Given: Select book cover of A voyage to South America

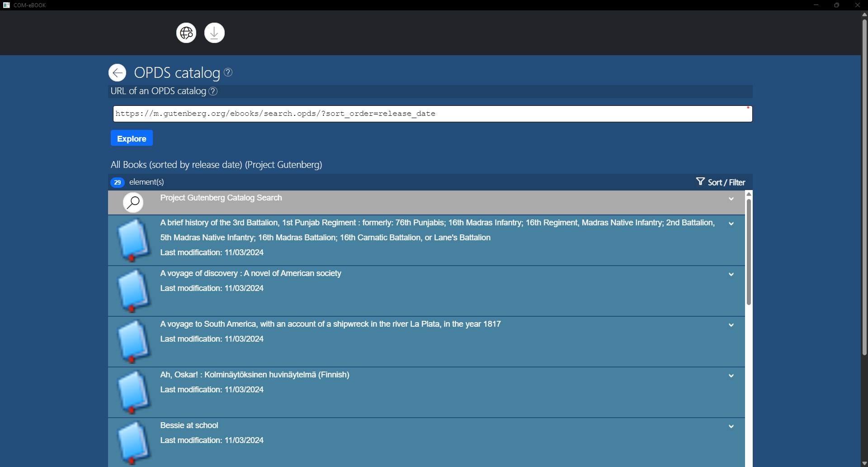Looking at the screenshot, I should click(133, 341).
